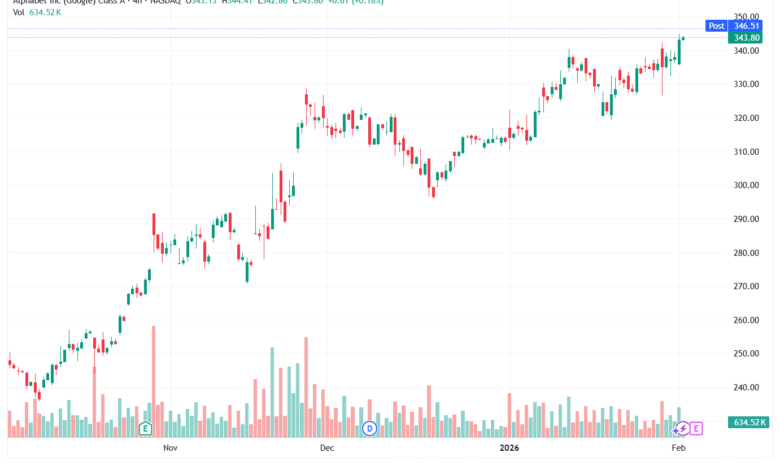This screenshot has width=780, height=470.
Task: Click "Dec" on the time axis
Action: (x=326, y=450)
